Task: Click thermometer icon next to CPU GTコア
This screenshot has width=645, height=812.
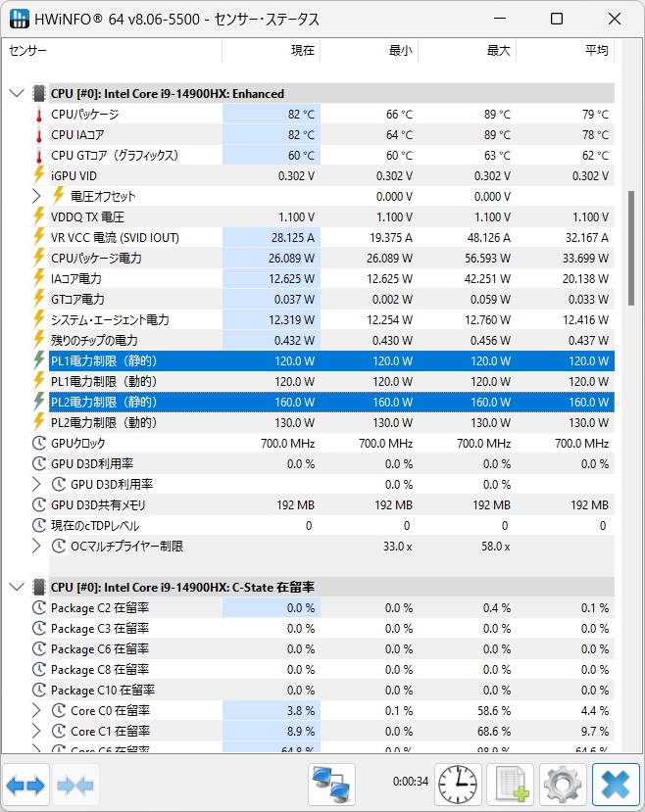Action: (39, 156)
